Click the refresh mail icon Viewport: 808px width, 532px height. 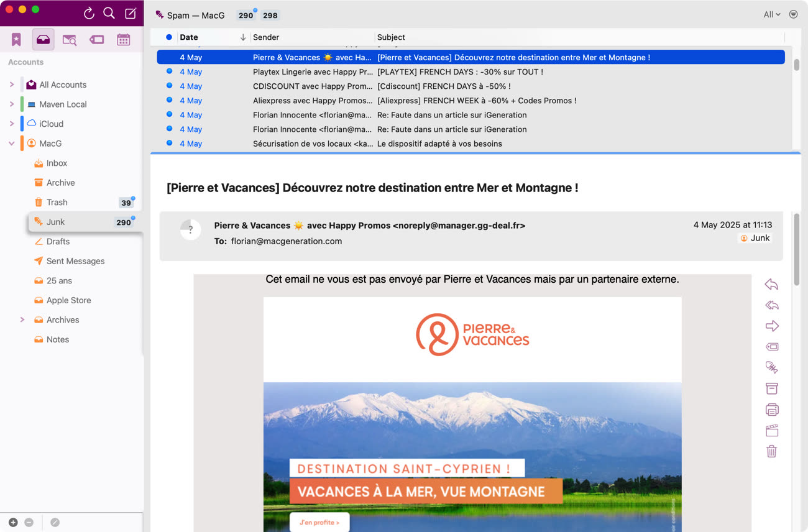click(x=89, y=13)
